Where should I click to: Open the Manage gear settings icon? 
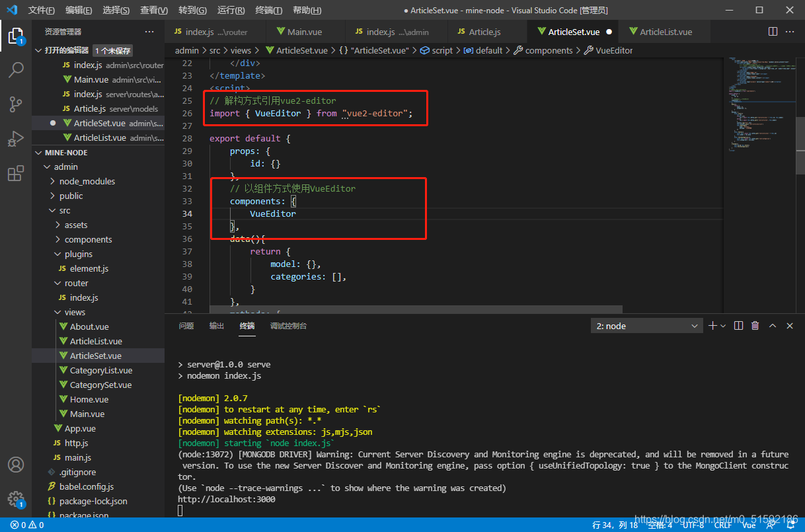16,499
